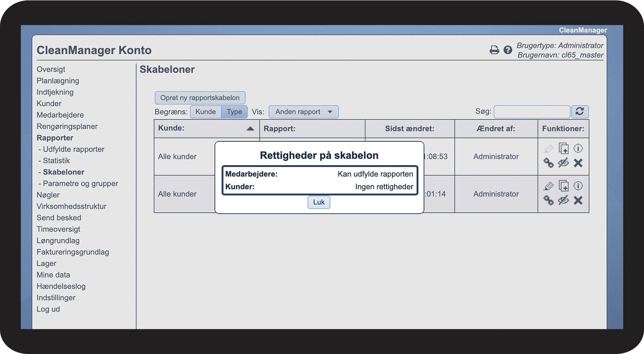Click into the Søg search field
Screen dimensions: 644x354
point(531,112)
